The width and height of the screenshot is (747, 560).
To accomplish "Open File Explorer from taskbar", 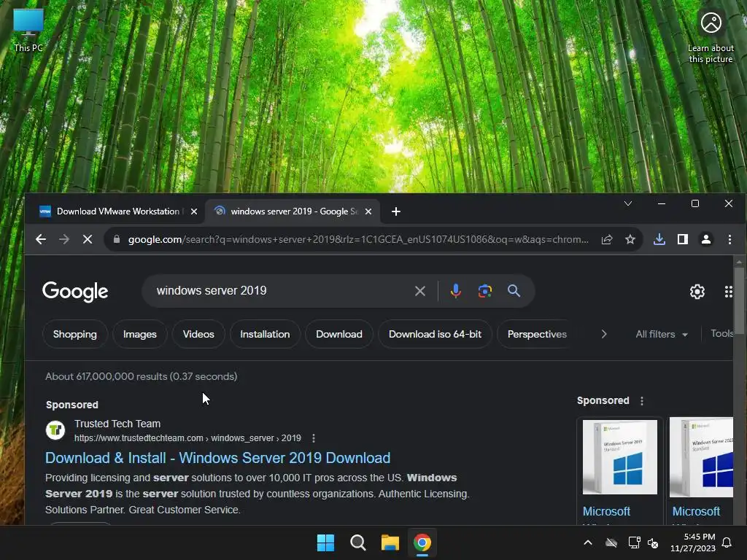I will (390, 542).
